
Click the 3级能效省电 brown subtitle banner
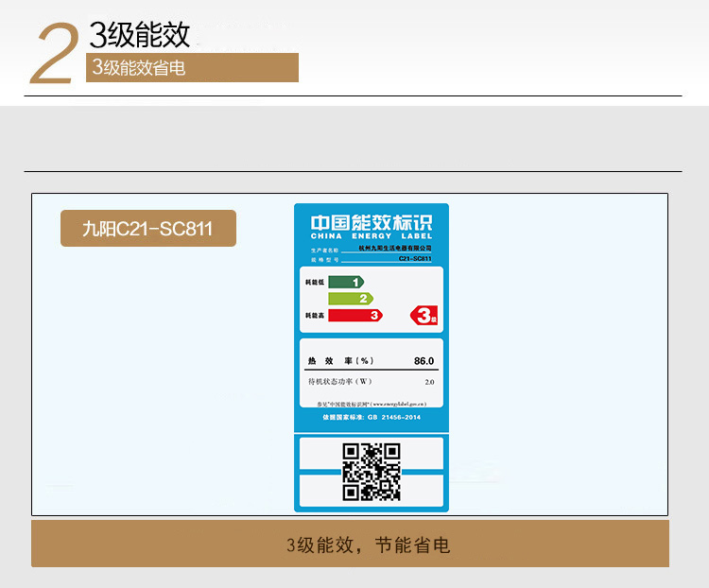click(x=192, y=67)
